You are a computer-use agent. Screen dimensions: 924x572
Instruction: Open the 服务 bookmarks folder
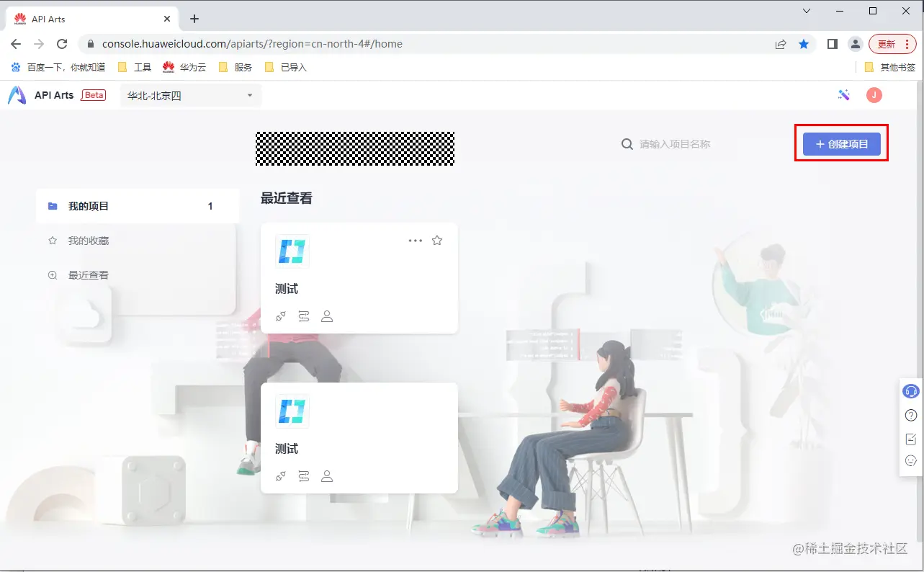(236, 67)
